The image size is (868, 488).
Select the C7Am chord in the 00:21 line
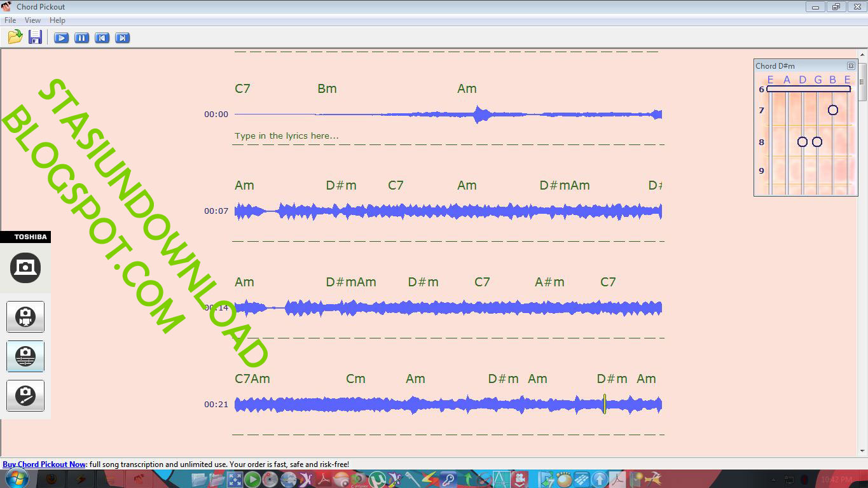coord(252,379)
